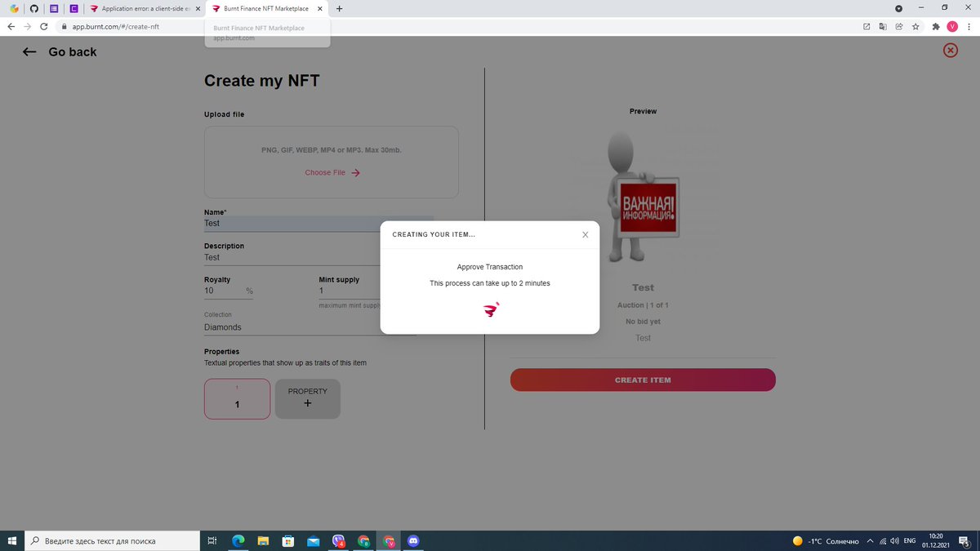980x551 pixels.
Task: Click browser Back arrow
Action: [x=11, y=26]
